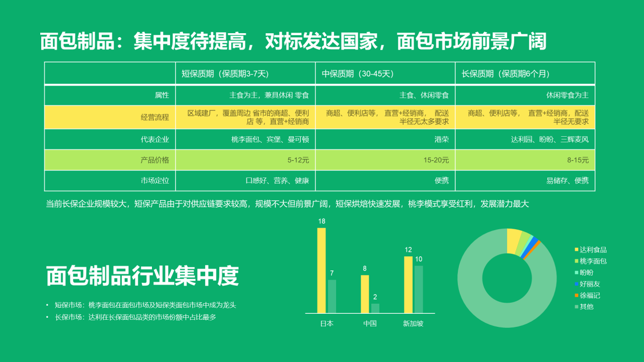
Task: Select the cell 桃李面包、宾堡、曼可顿
Action: click(246, 139)
